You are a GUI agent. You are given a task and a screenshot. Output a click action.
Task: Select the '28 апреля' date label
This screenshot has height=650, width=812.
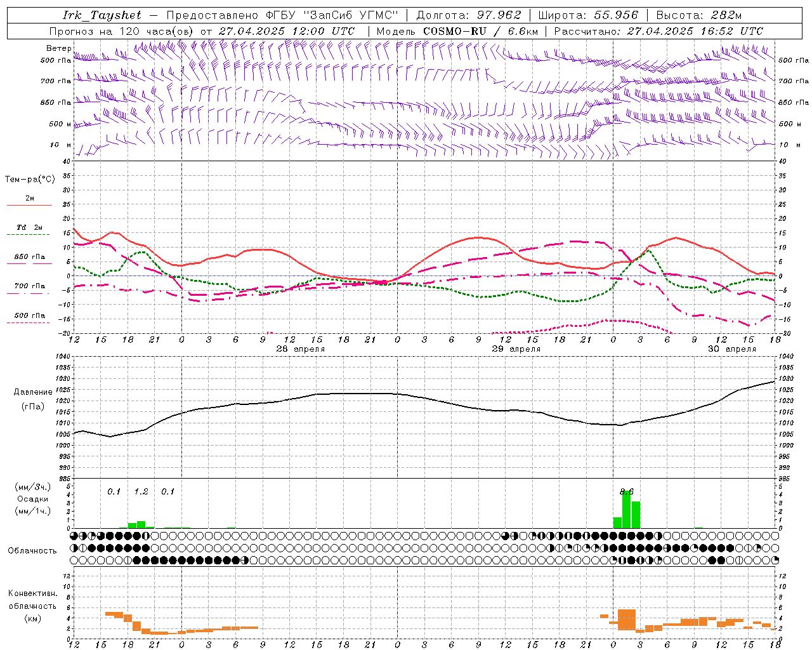click(x=301, y=349)
